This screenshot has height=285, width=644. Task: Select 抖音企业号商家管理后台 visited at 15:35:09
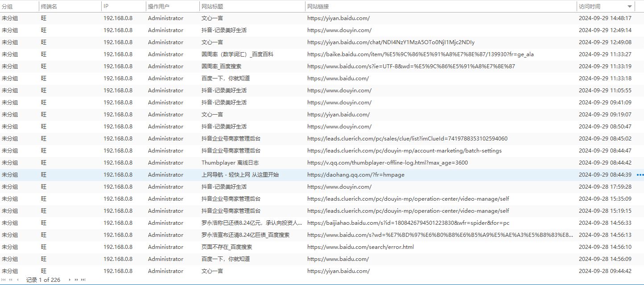(x=231, y=199)
